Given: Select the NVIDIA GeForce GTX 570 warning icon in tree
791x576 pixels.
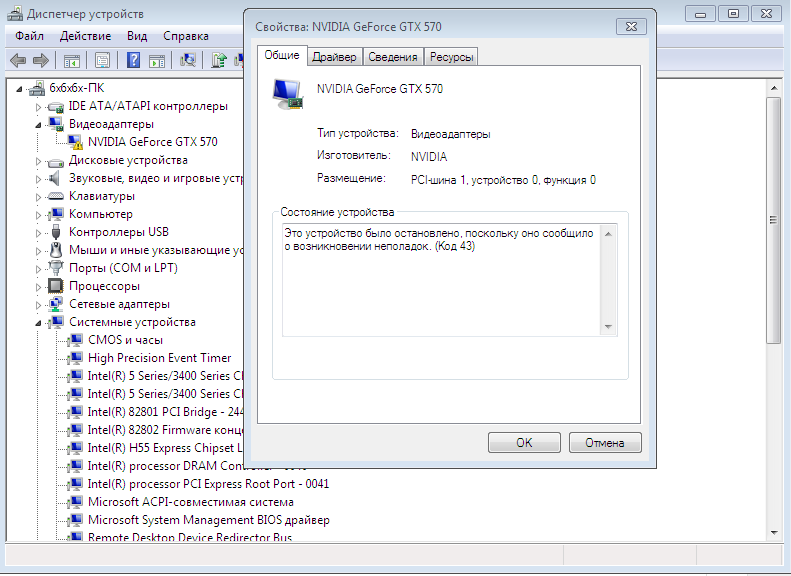Looking at the screenshot, I should pyautogui.click(x=75, y=142).
